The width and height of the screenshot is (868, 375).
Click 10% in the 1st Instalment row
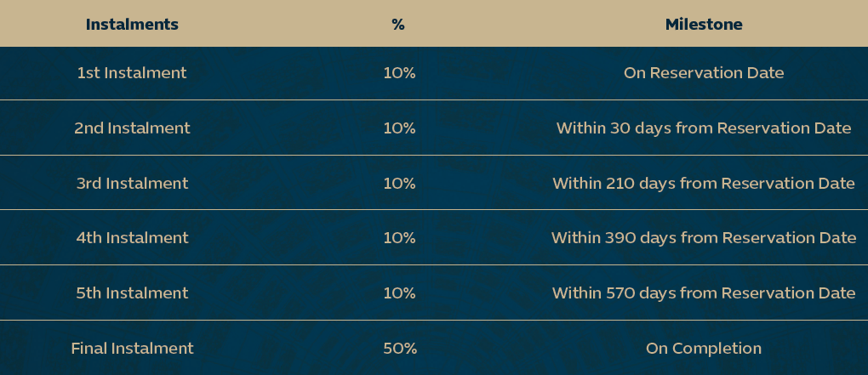tap(400, 73)
